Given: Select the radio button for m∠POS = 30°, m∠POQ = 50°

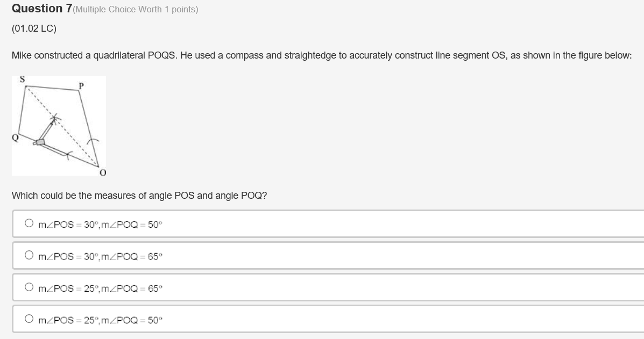Looking at the screenshot, I should click(29, 222).
